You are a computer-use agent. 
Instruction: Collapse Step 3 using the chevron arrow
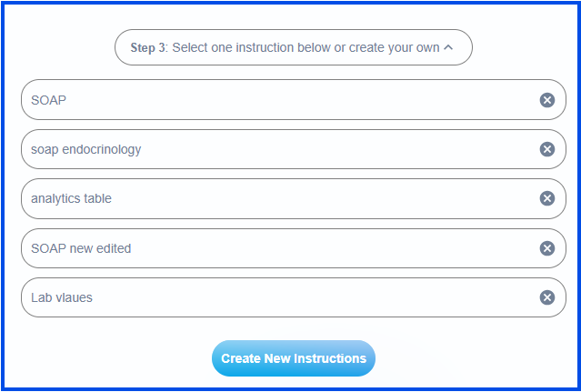point(448,47)
